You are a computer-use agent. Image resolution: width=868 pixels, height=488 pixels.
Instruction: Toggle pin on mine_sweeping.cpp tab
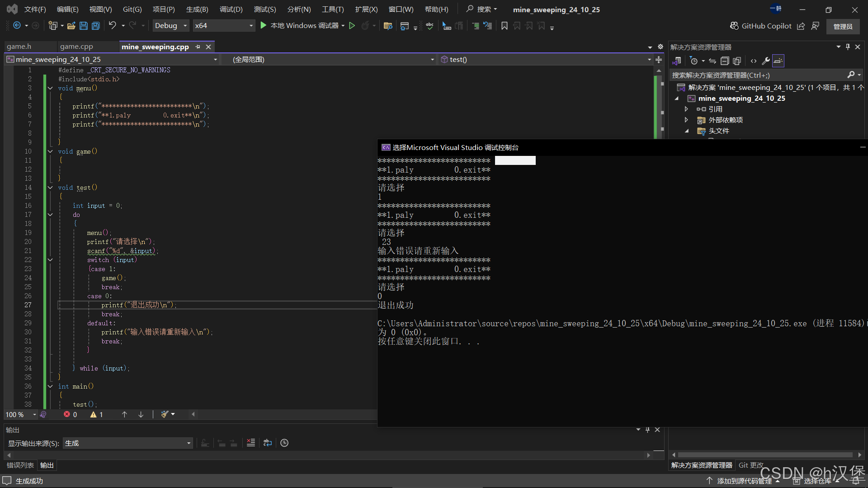[x=198, y=47]
